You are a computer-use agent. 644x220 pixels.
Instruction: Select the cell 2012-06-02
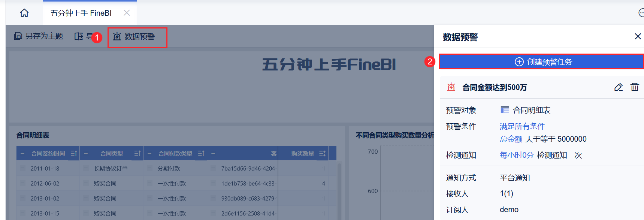45,183
